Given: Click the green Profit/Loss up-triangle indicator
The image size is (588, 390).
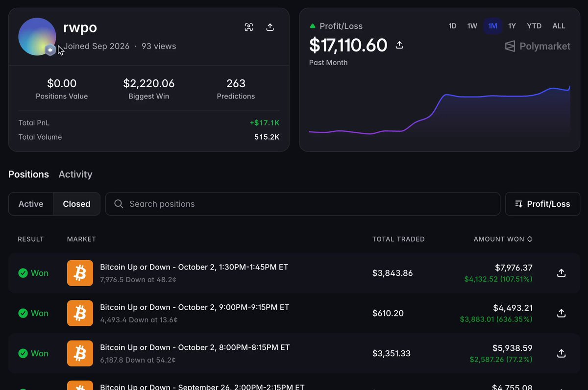Looking at the screenshot, I should pos(313,26).
